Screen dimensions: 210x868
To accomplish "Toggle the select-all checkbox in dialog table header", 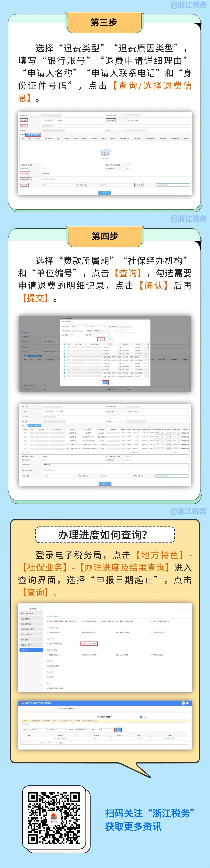I will (65, 344).
